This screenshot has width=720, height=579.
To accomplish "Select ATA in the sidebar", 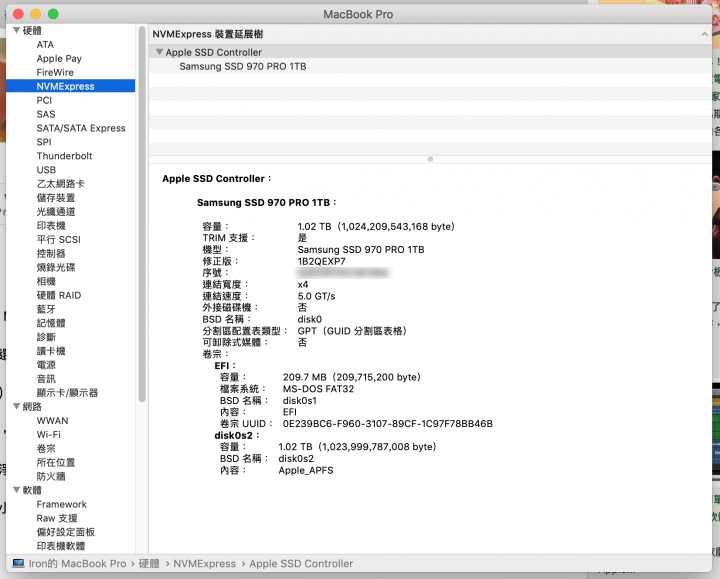I will 45,45.
